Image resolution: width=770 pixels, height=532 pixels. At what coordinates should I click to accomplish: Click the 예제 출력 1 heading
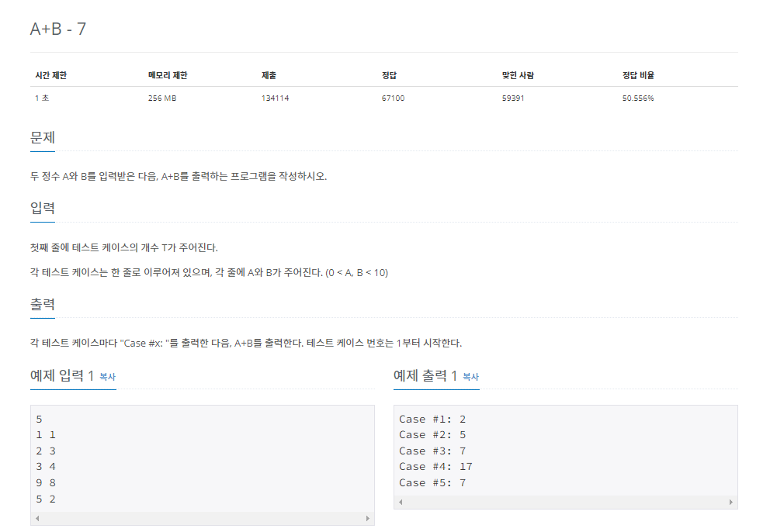point(425,376)
